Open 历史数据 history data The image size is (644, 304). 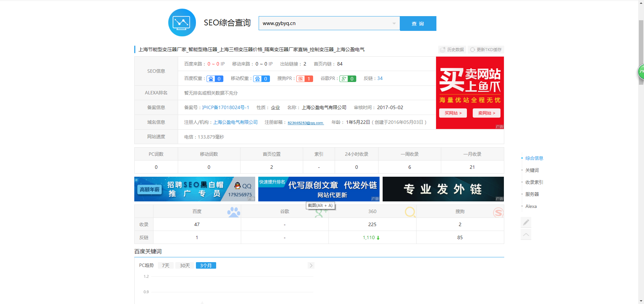coord(452,50)
